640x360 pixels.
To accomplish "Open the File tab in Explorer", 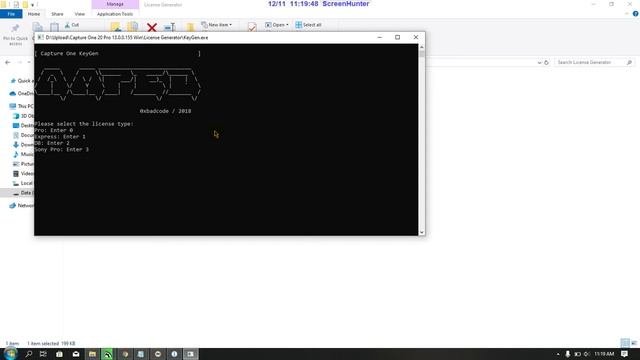I will coord(11,14).
